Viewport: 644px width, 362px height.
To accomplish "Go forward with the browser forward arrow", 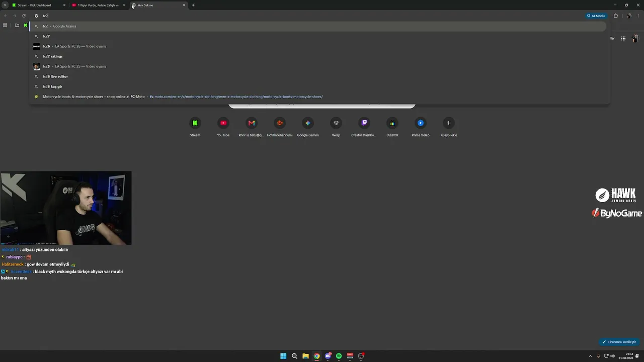I will tap(15, 16).
